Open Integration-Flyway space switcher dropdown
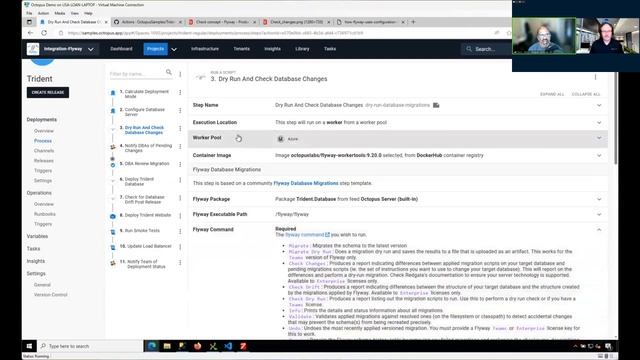The image size is (640, 360). click(91, 49)
